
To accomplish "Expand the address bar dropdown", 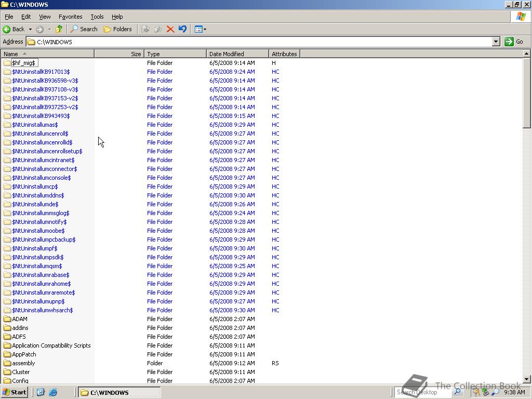I will pos(496,42).
